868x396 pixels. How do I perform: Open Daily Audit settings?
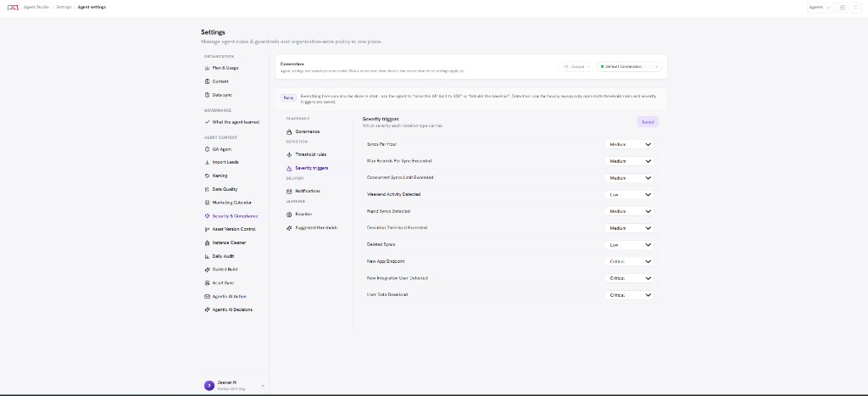pyautogui.click(x=220, y=256)
